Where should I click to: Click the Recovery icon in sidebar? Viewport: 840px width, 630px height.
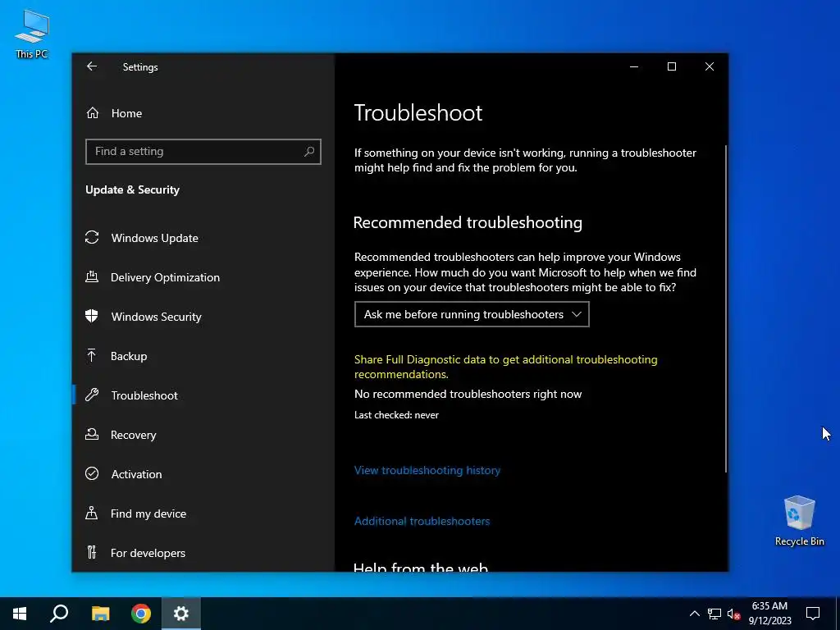tap(92, 435)
